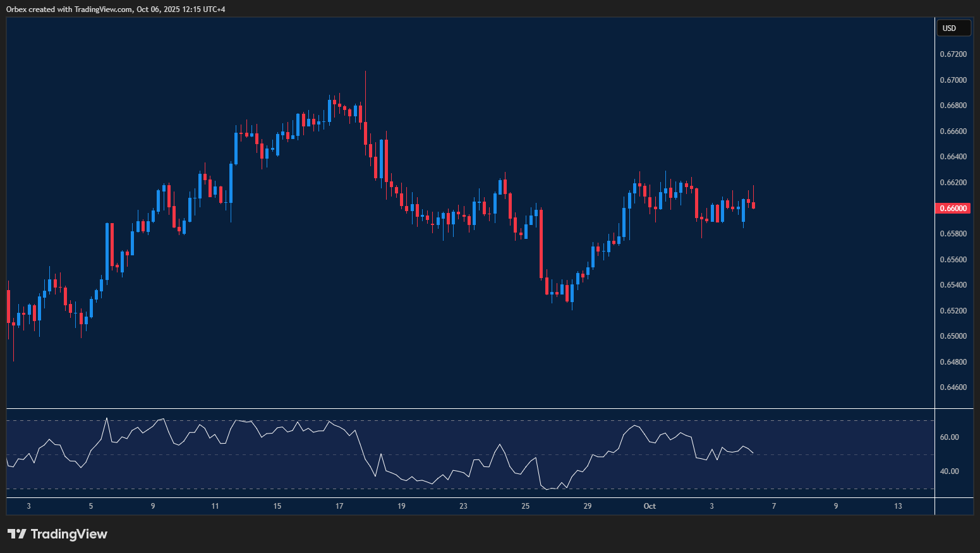Click the 0.64600 price scale label
Image resolution: width=980 pixels, height=553 pixels.
[953, 387]
